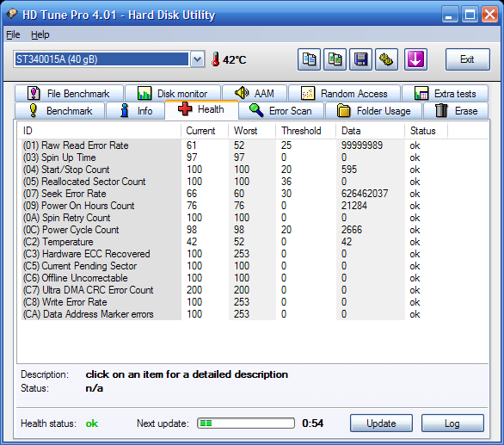Click the Exit button
This screenshot has height=445, width=504.
coord(468,59)
